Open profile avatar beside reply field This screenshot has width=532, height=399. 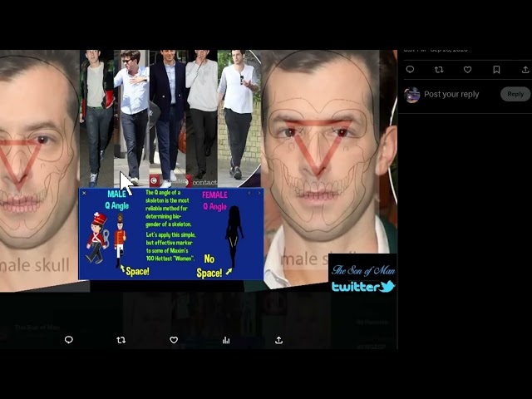coord(412,95)
